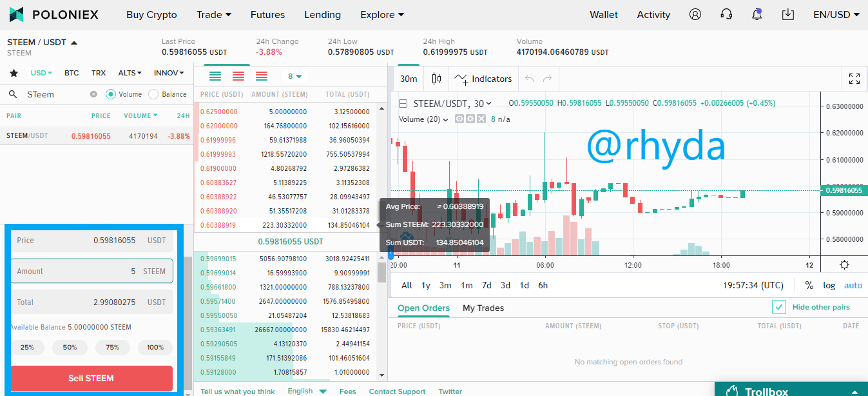Toggle Hide other pairs checkbox
The height and width of the screenshot is (396, 868).
779,307
